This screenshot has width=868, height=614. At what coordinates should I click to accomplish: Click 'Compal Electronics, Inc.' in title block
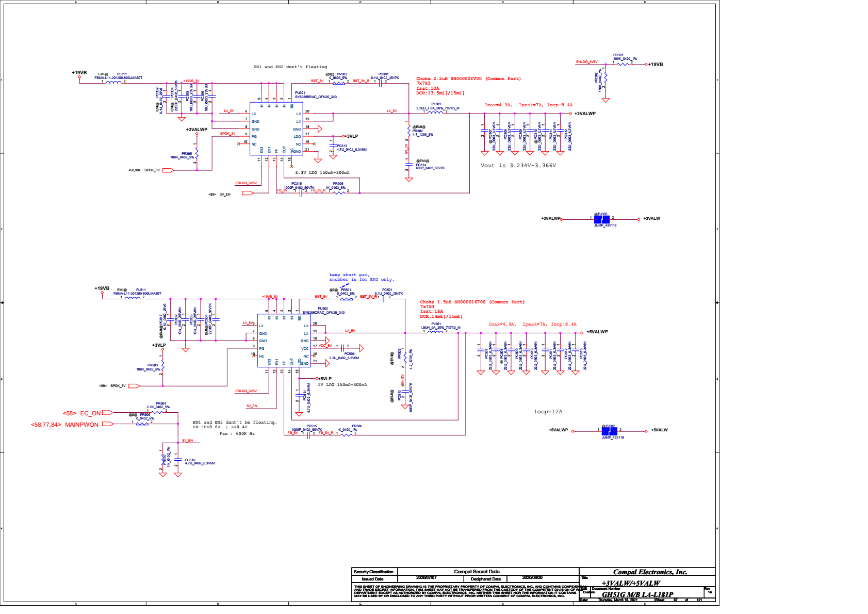650,572
